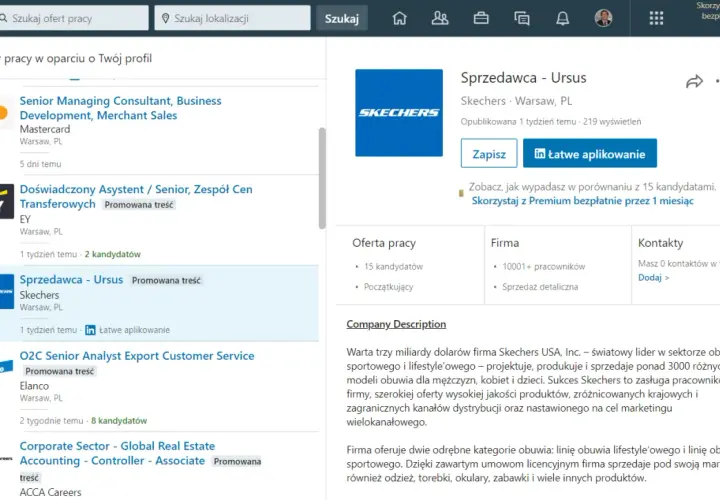Click the Skechers logo in job details
The height and width of the screenshot is (500, 720).
(399, 113)
